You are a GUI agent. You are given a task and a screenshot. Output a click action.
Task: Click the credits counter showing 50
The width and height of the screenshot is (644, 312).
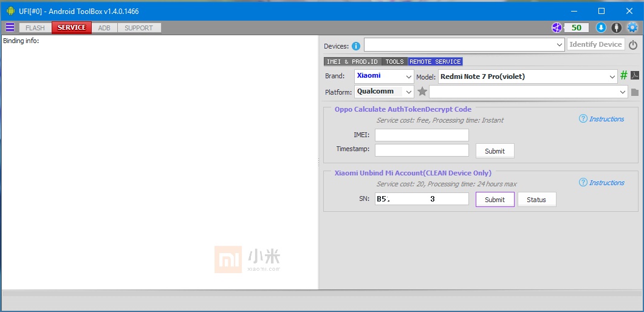pos(576,27)
